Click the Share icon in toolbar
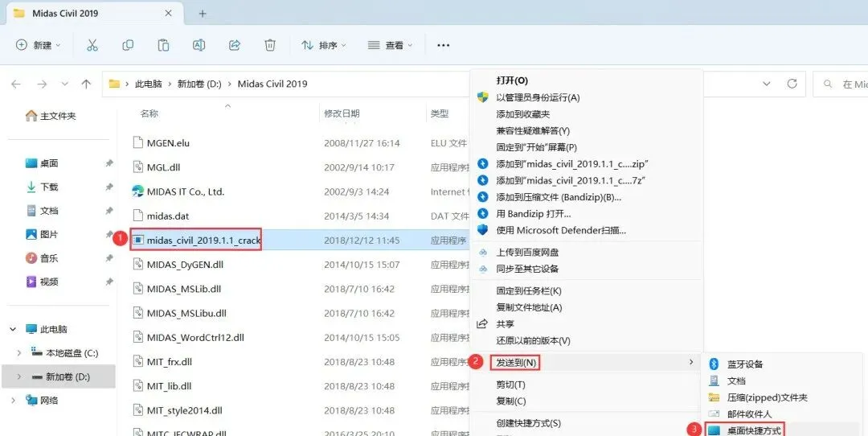Image resolution: width=868 pixels, height=436 pixels. coord(235,45)
